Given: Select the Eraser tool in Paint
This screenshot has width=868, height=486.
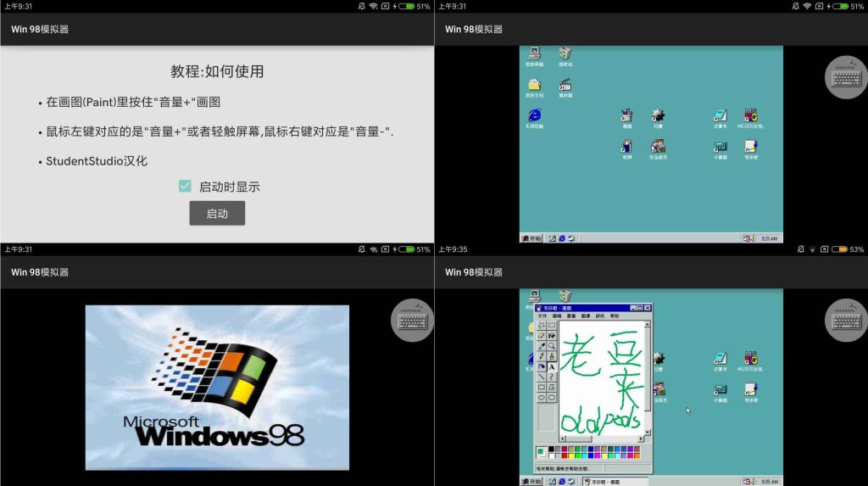Looking at the screenshot, I should (542, 336).
